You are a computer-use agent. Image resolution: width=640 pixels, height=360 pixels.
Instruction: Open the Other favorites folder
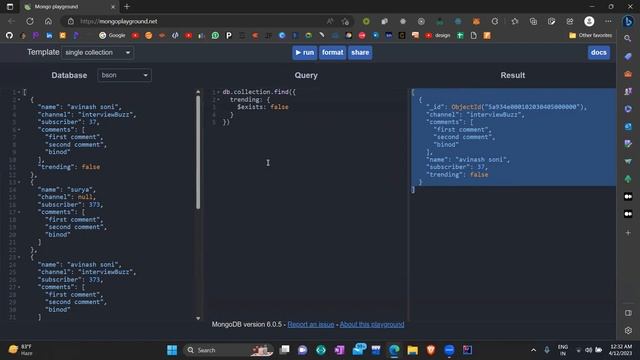click(x=590, y=36)
